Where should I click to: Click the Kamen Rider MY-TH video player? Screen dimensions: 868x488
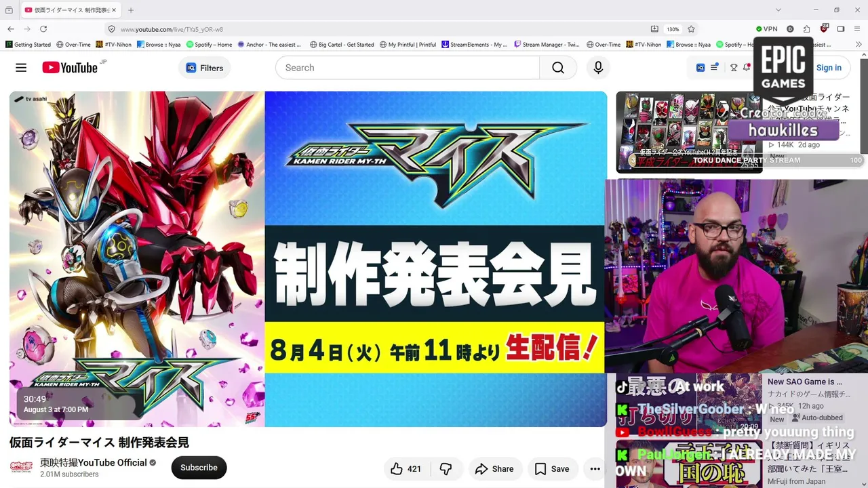coord(308,259)
